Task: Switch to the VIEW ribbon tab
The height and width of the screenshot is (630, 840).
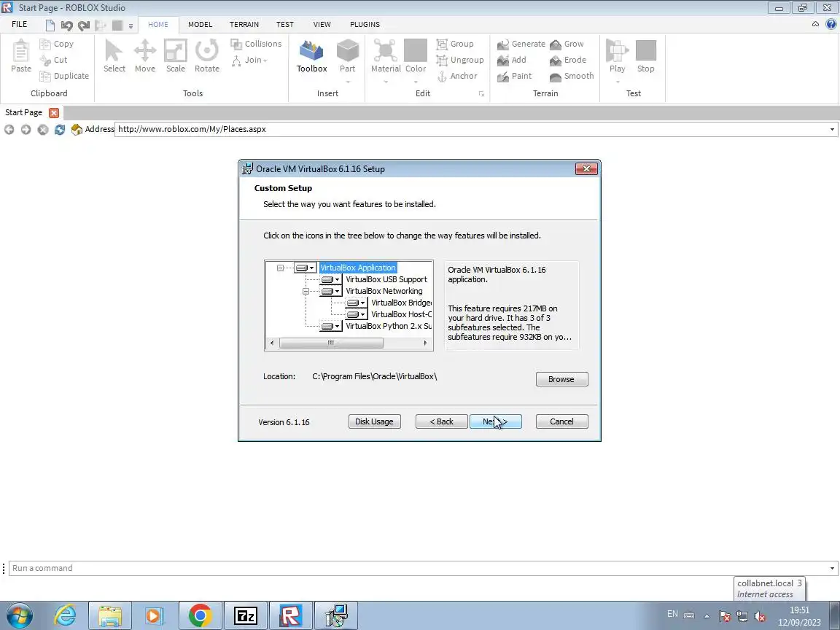Action: (x=322, y=25)
